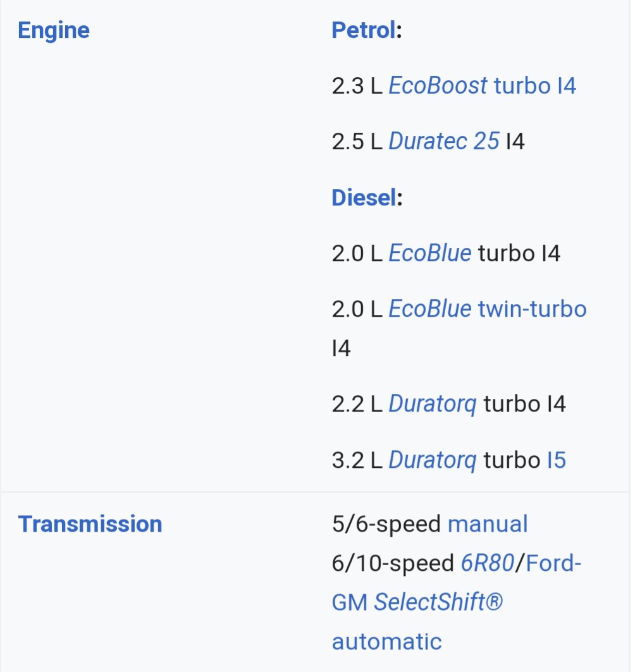Open the Diesel link
Image resolution: width=635 pixels, height=672 pixels.
coord(364,198)
